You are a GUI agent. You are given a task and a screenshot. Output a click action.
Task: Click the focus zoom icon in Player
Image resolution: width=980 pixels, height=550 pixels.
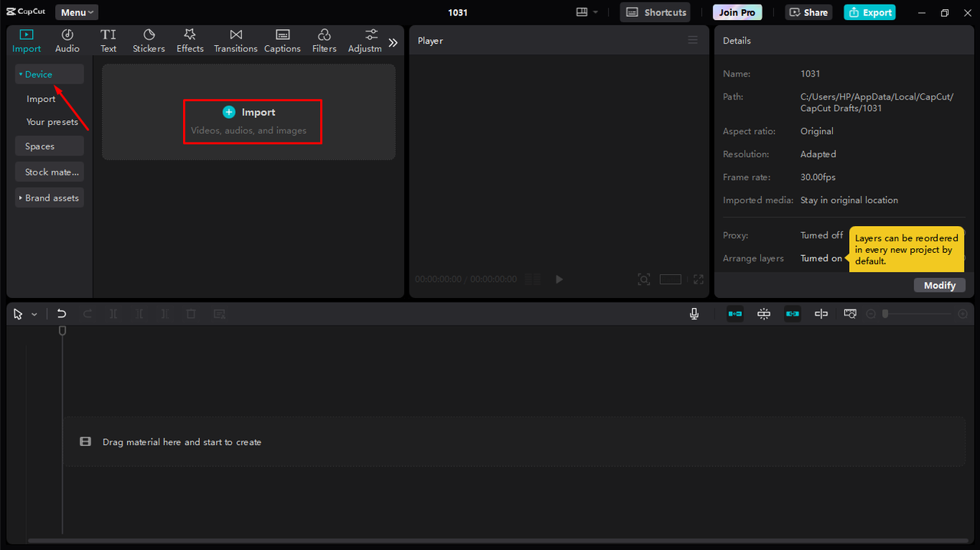click(644, 280)
